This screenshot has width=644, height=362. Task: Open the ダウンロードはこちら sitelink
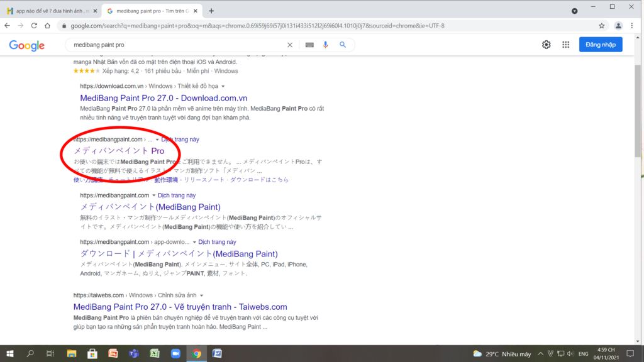coord(259,180)
